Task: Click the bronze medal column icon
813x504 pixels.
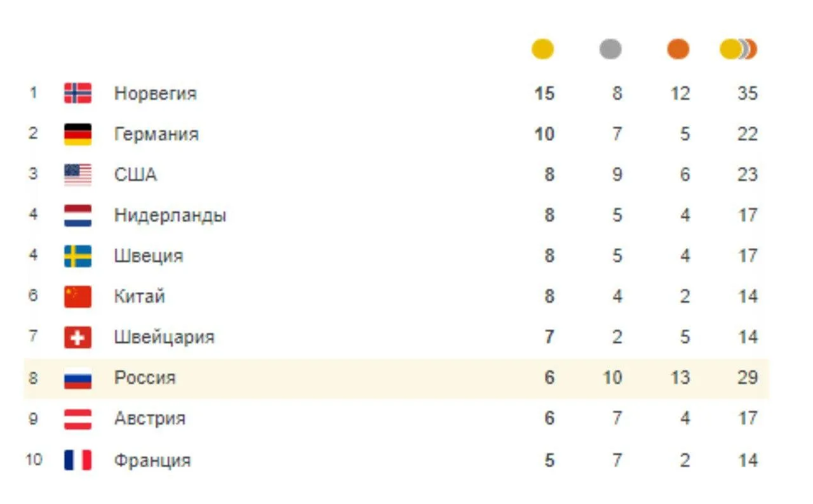Action: coord(678,49)
